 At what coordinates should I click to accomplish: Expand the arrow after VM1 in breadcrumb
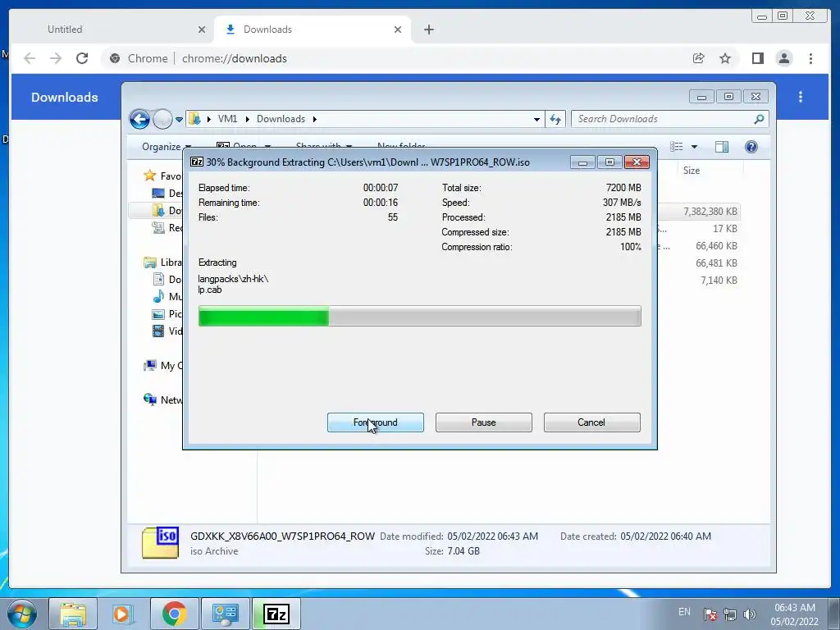(x=248, y=119)
